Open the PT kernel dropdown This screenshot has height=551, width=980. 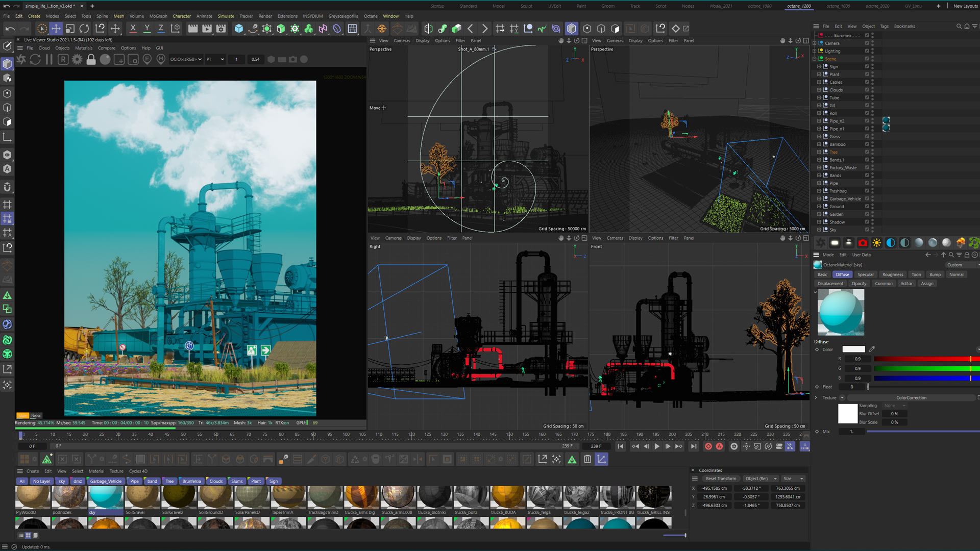click(x=215, y=59)
